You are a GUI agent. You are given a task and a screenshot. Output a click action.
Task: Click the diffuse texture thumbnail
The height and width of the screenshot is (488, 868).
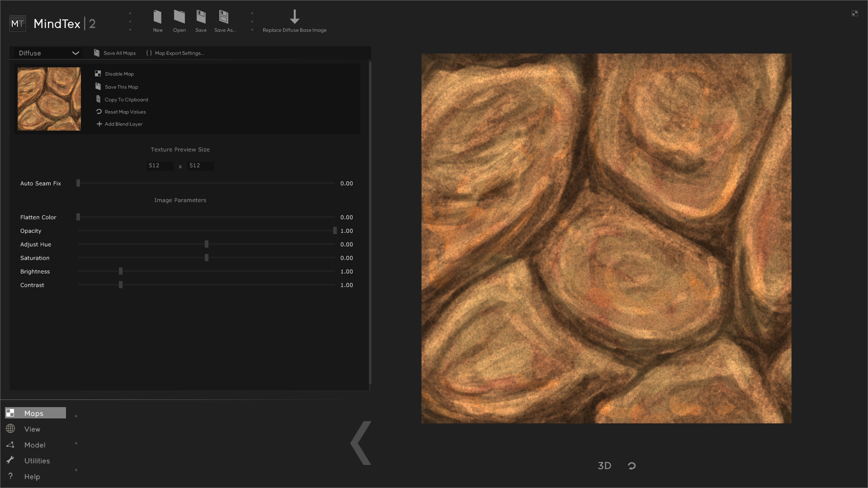(49, 99)
